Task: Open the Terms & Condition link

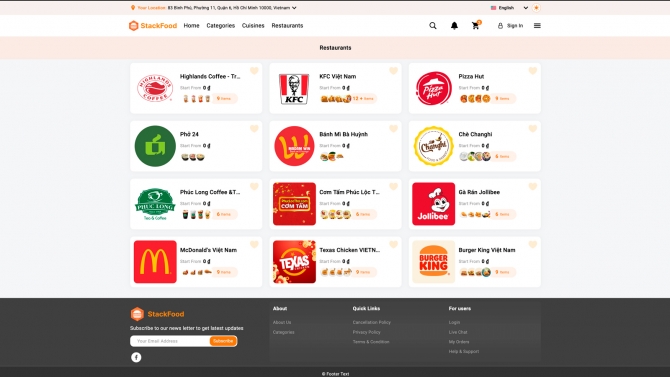Action: 371,342
